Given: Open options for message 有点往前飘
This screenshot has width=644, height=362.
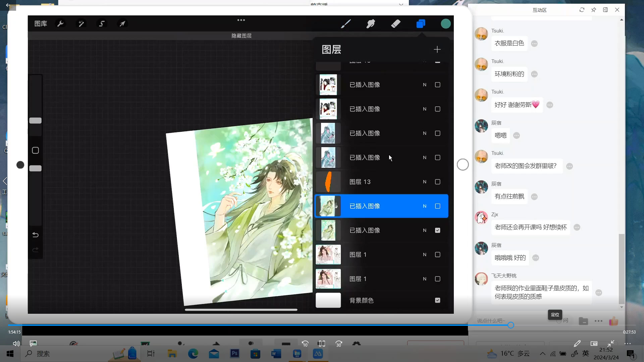Looking at the screenshot, I should tap(534, 197).
